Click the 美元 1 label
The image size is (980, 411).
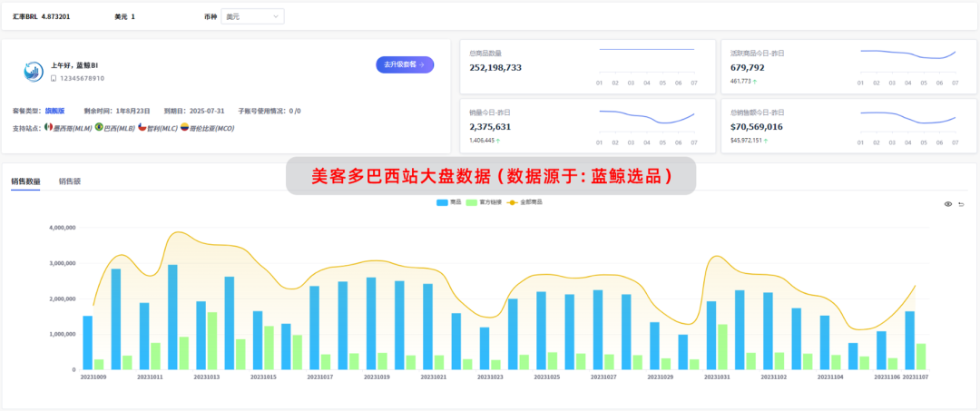[124, 17]
